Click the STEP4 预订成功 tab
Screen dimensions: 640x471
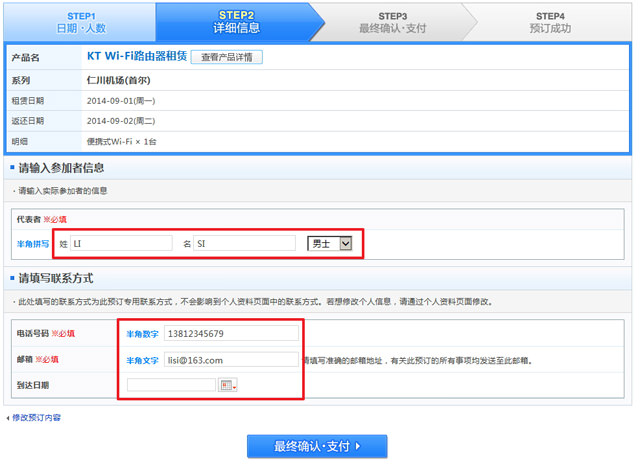pyautogui.click(x=550, y=22)
